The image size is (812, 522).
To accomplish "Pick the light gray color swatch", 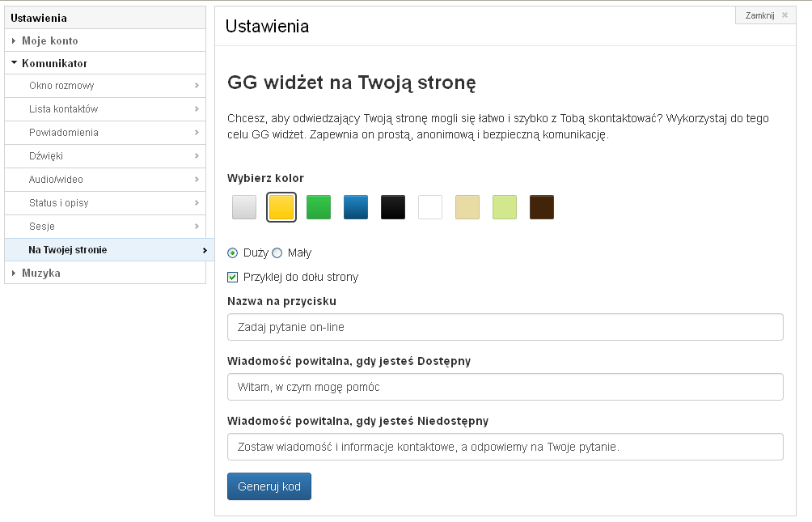I will point(244,207).
